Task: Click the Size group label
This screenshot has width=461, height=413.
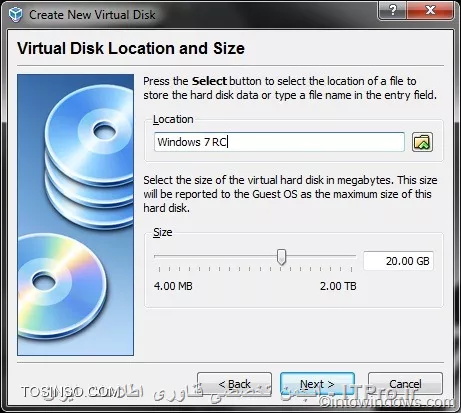Action: click(x=163, y=232)
